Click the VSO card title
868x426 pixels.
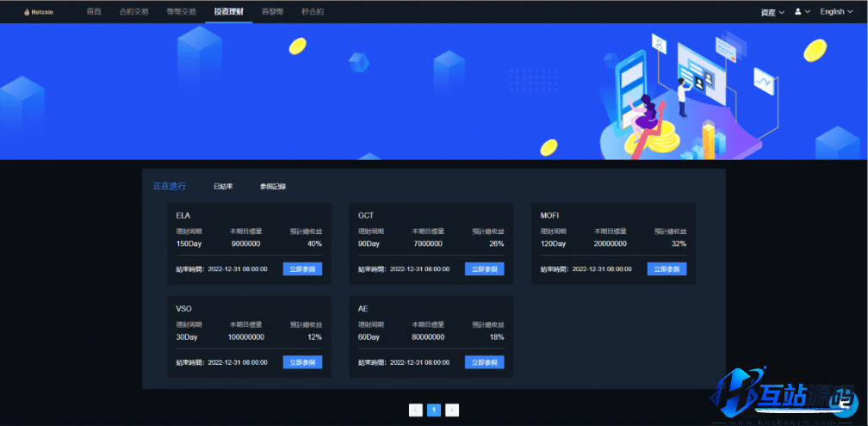pos(183,308)
